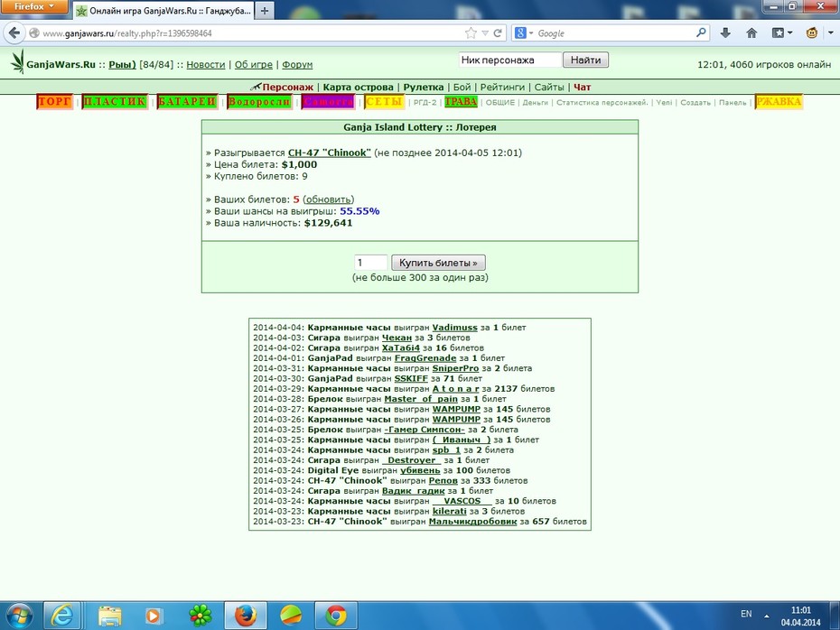The width and height of the screenshot is (840, 630).
Task: Open a new tab with plus
Action: tap(265, 10)
